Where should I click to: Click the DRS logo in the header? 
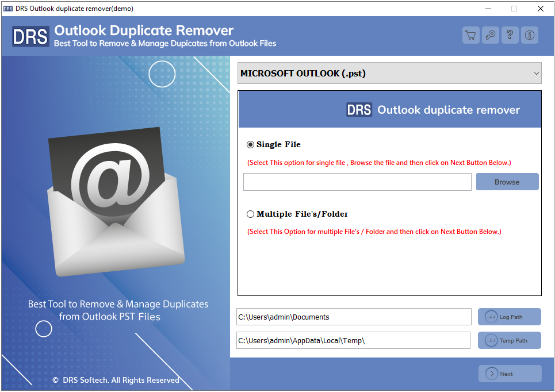pos(30,36)
